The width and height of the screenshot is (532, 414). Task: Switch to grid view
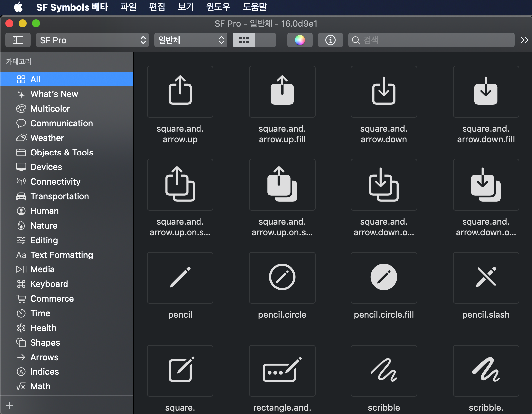(x=244, y=40)
